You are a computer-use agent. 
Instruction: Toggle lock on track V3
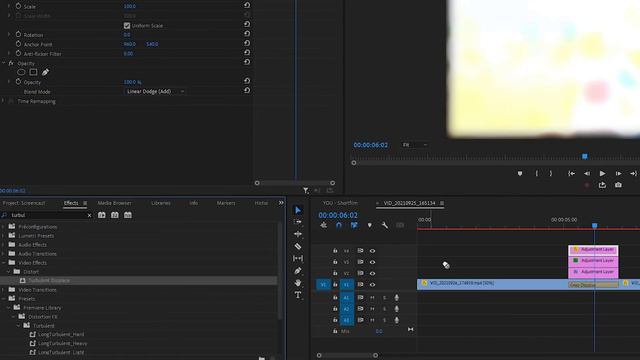click(x=335, y=262)
